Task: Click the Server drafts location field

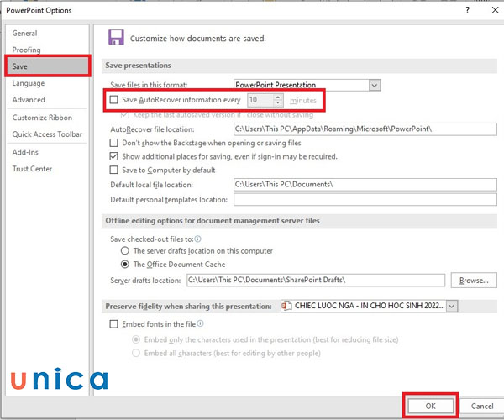Action: [x=316, y=280]
